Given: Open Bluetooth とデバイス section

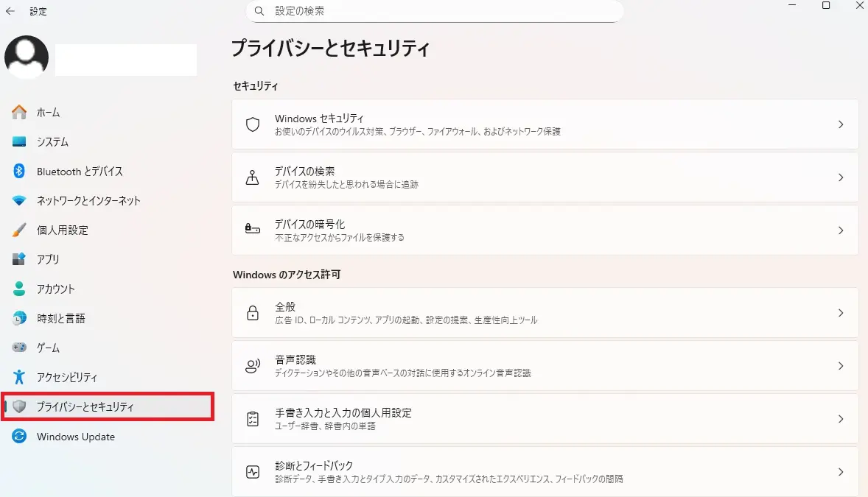Looking at the screenshot, I should [108, 171].
